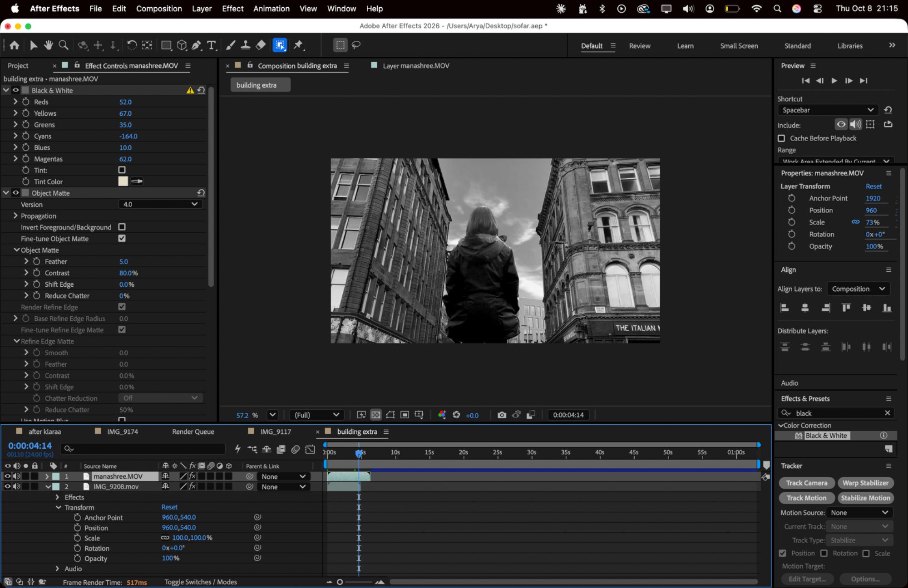Select the Hand tool in toolbar

48,45
